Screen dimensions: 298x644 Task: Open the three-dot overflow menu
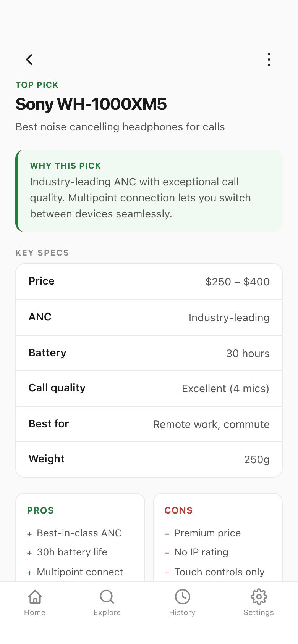[x=269, y=60]
